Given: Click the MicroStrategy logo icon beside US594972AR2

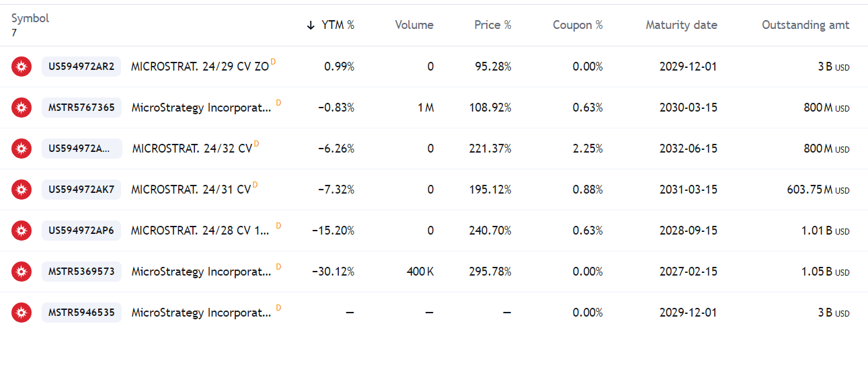Looking at the screenshot, I should (x=22, y=67).
